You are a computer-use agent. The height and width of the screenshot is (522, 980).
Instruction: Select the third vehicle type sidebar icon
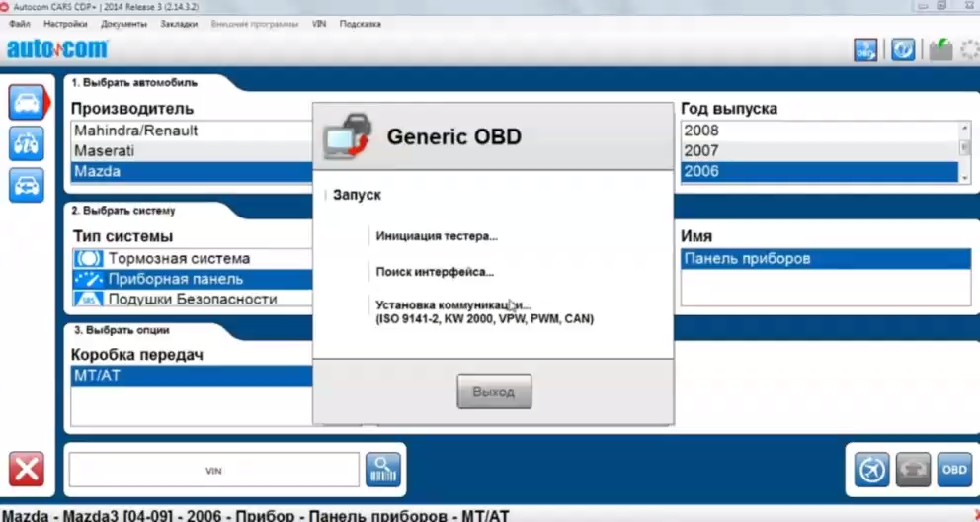coord(27,185)
